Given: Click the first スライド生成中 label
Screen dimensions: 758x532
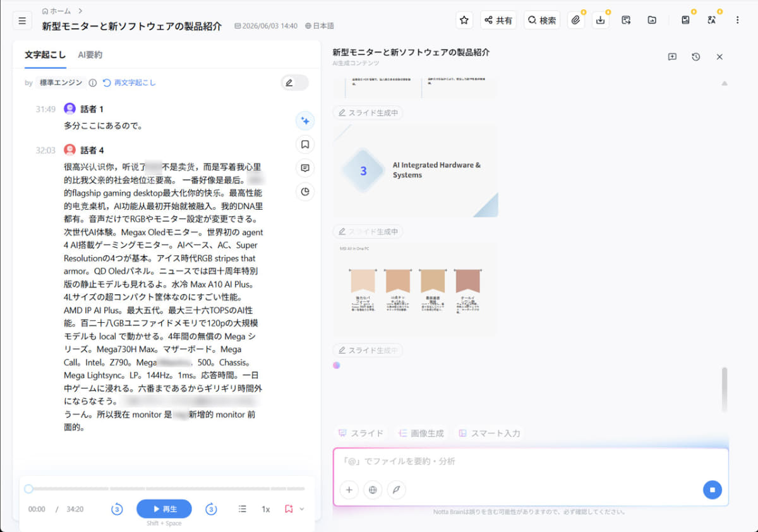Looking at the screenshot, I should point(368,113).
